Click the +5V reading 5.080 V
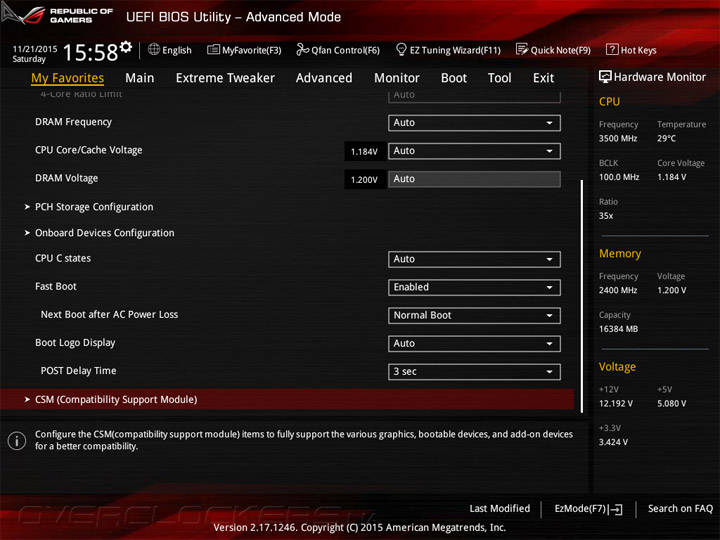Image resolution: width=720 pixels, height=540 pixels. coord(671,404)
